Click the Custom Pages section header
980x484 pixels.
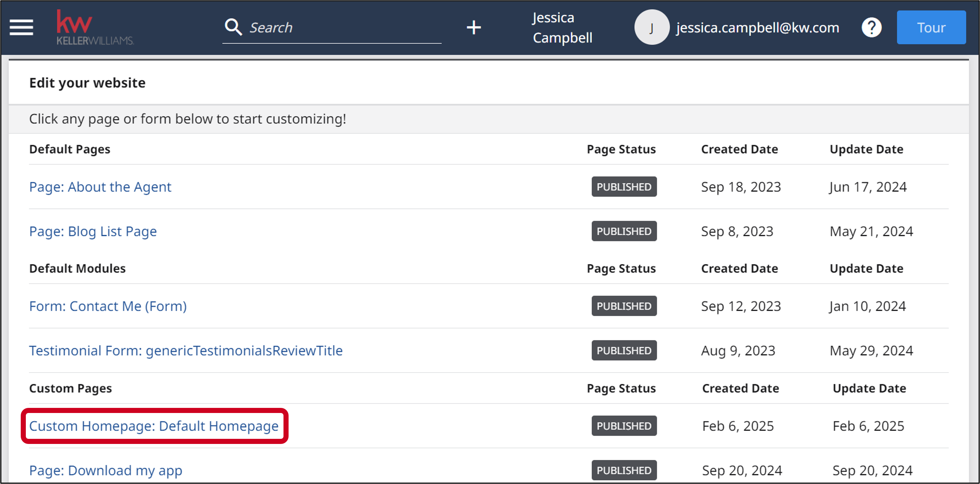point(70,389)
